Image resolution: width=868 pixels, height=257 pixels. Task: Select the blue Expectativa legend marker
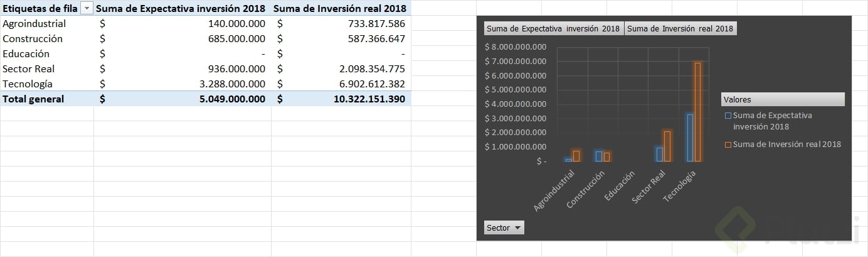tap(728, 116)
